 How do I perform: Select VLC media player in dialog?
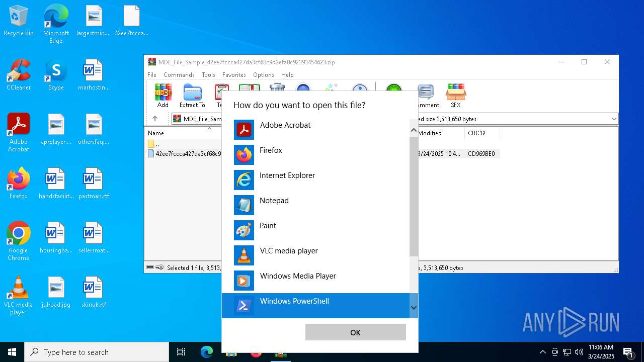click(315, 255)
